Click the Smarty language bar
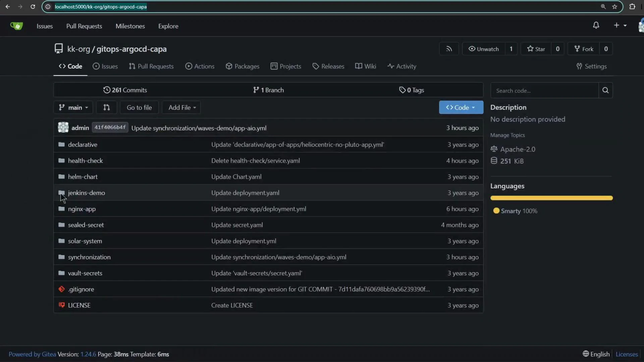This screenshot has width=644, height=362. pos(551,198)
